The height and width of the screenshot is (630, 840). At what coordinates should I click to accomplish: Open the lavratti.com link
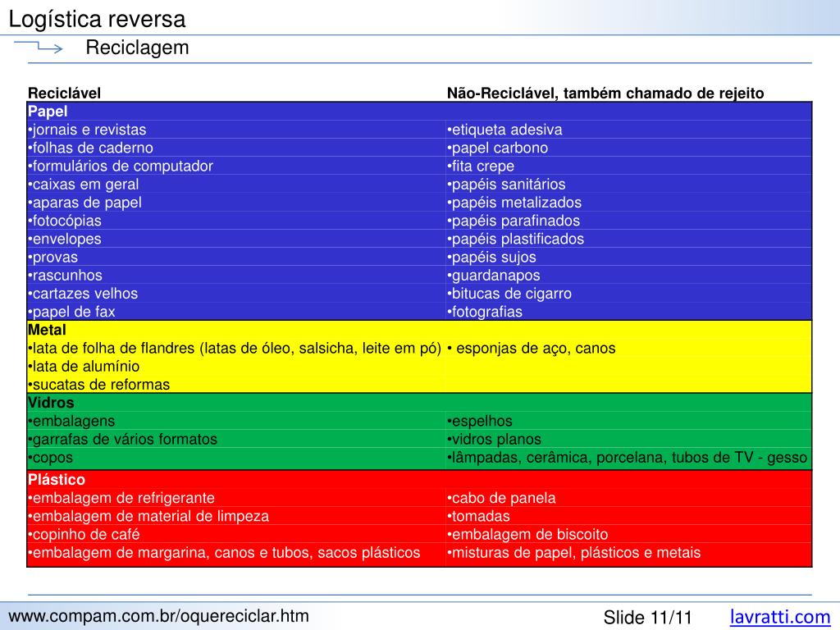coord(779,617)
